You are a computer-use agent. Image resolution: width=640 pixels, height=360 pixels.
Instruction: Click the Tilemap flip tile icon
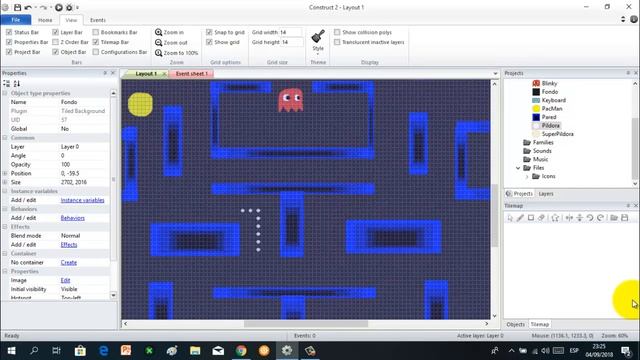pyautogui.click(x=579, y=218)
